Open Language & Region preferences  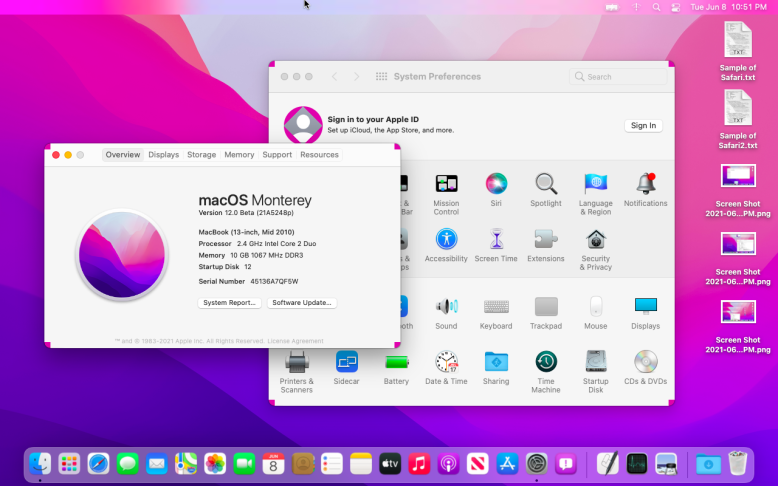tap(595, 184)
